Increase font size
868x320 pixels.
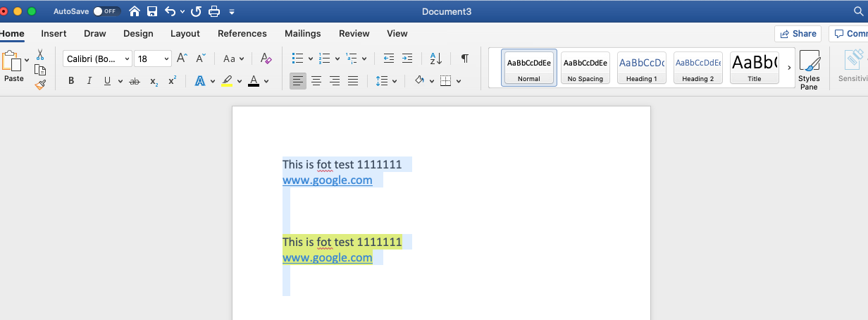[182, 59]
